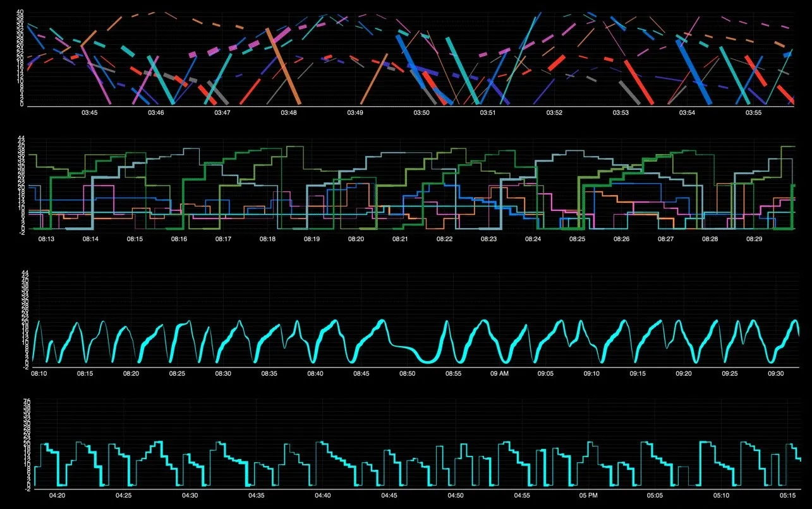This screenshot has height=509, width=812.
Task: Pick the 03:48 time label
Action: click(x=289, y=113)
